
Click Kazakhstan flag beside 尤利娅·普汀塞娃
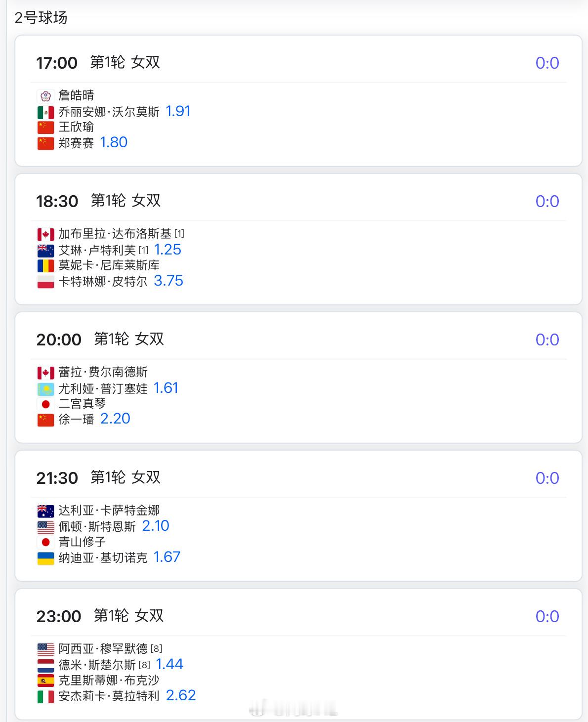[x=45, y=389]
